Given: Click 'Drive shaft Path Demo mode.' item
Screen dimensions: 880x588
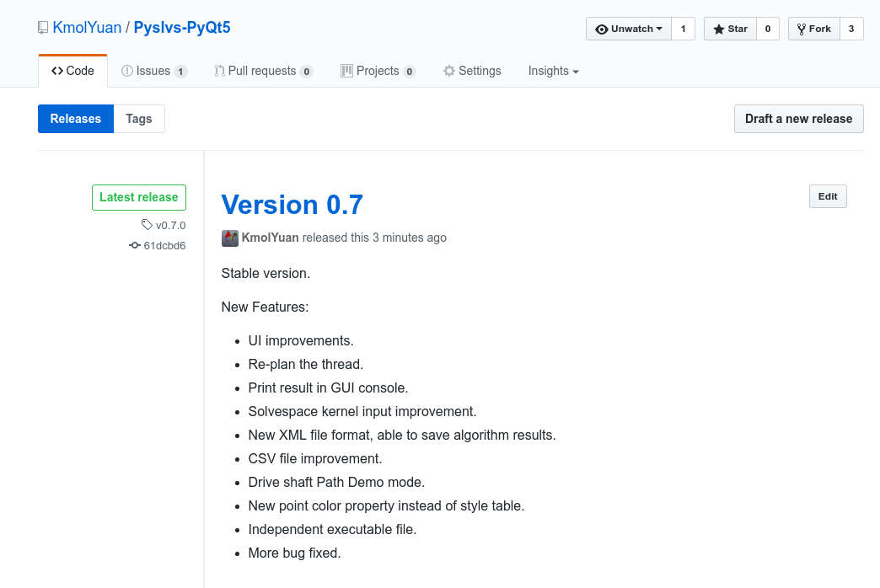Looking at the screenshot, I should 336,482.
